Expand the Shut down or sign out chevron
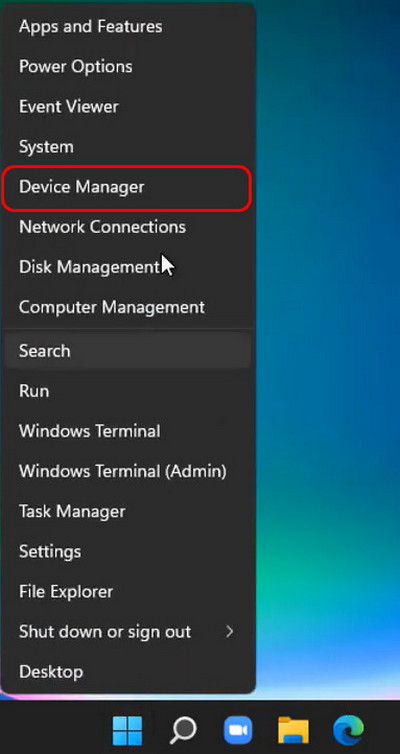The image size is (400, 754). pos(230,631)
